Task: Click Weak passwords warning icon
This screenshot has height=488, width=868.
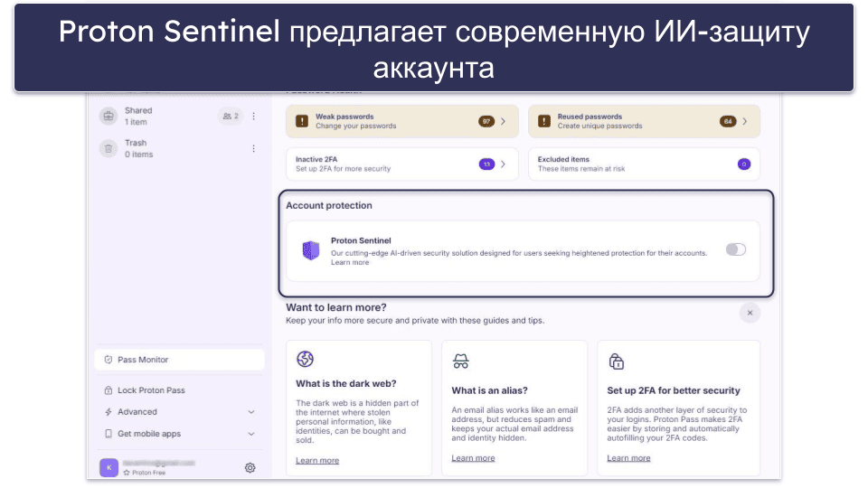Action: pos(302,121)
